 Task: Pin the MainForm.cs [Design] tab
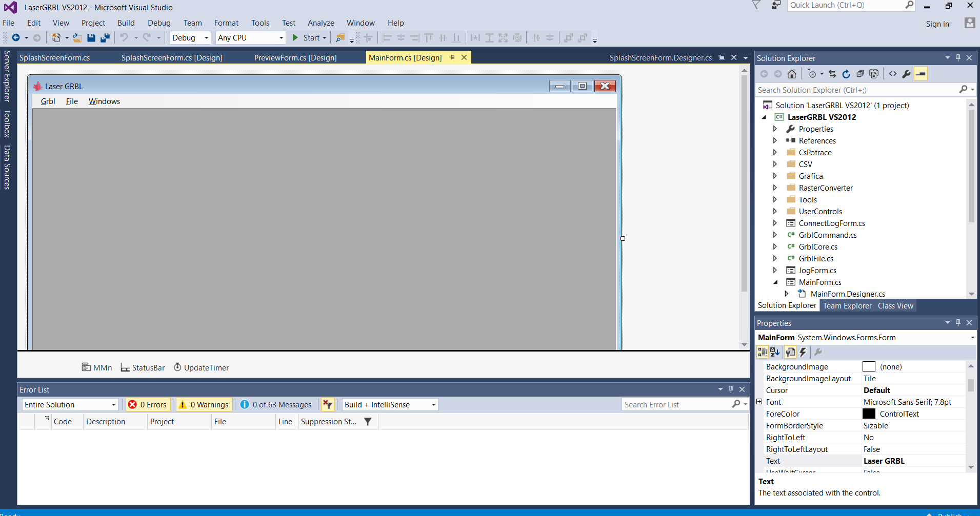click(452, 57)
